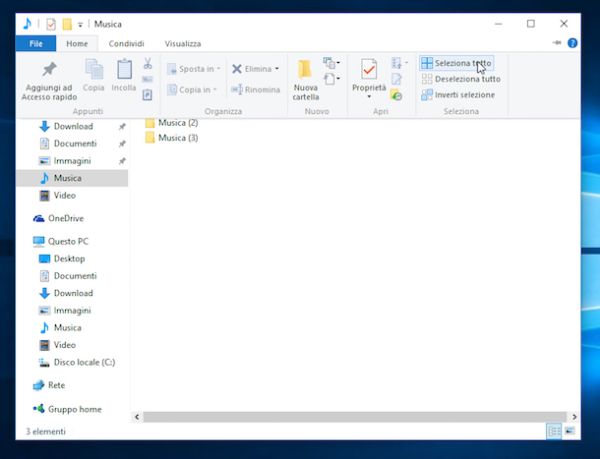Switch to large icons view in status bar
The image size is (600, 459).
571,431
